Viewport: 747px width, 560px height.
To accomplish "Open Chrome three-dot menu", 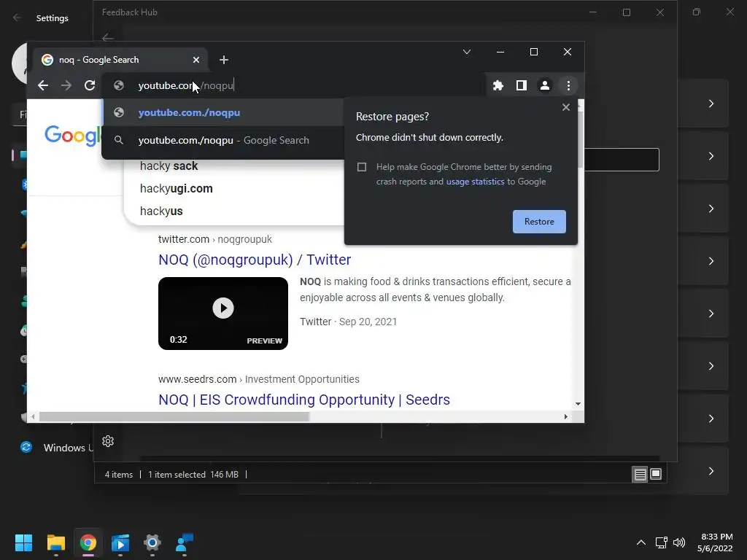I will coord(568,86).
